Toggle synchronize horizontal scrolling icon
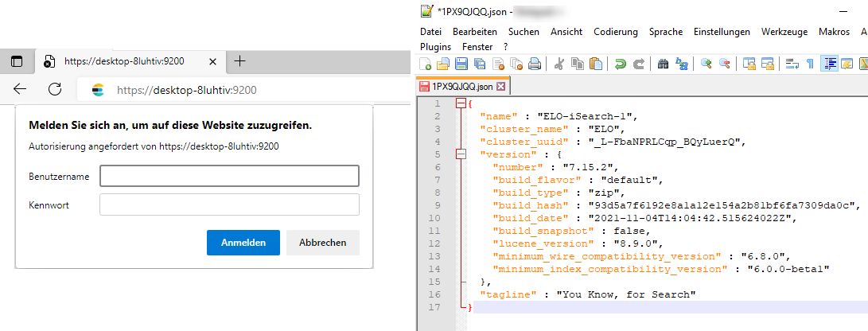 point(768,64)
